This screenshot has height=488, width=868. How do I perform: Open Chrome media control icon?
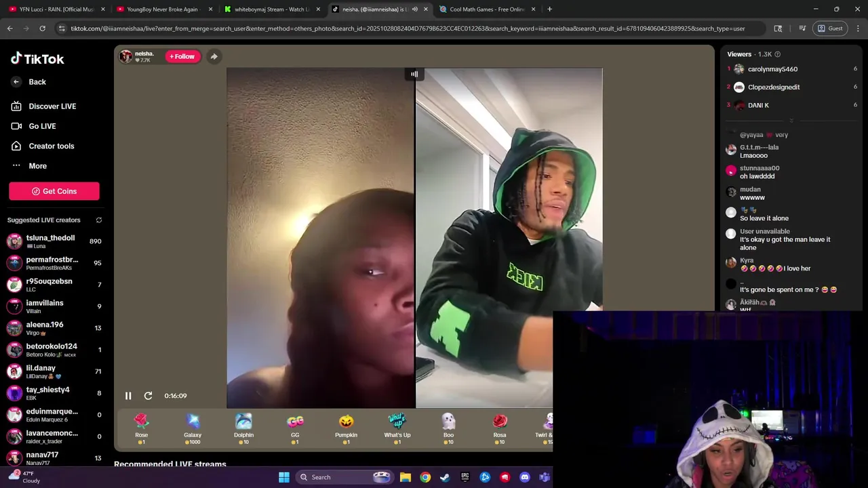pos(802,28)
